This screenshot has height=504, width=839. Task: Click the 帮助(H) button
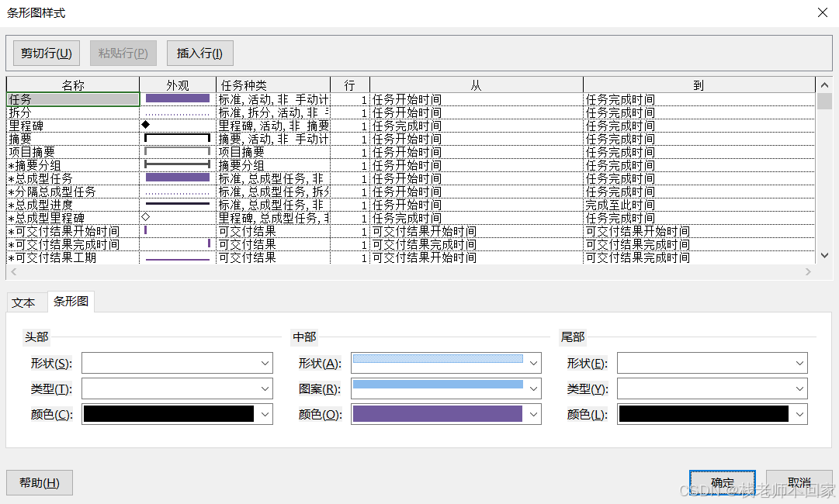coord(40,482)
